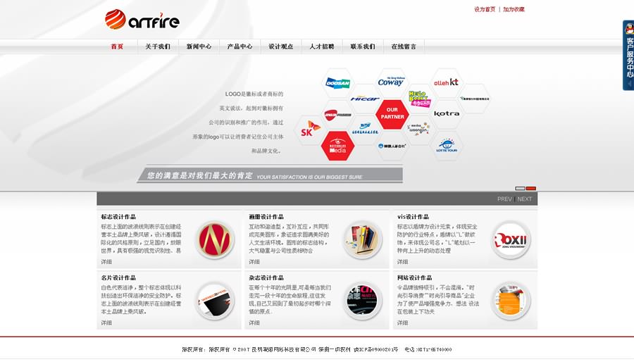Open the 画册设计作品 heading

pyautogui.click(x=266, y=217)
